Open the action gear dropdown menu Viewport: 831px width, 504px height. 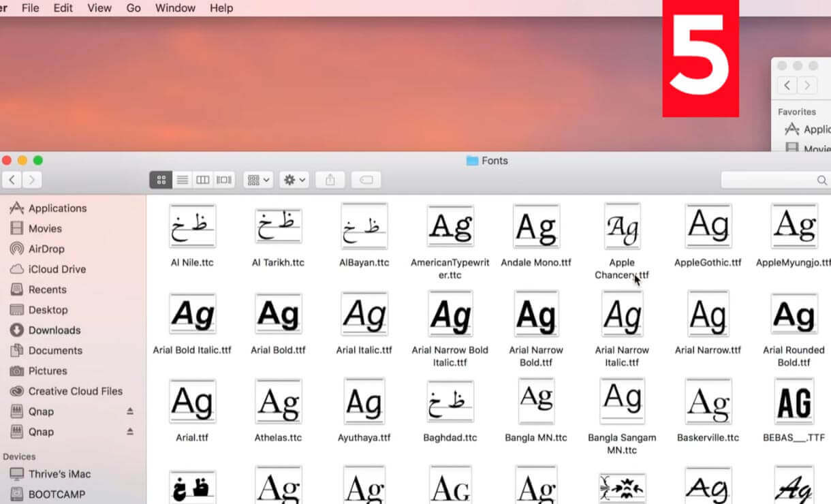294,179
